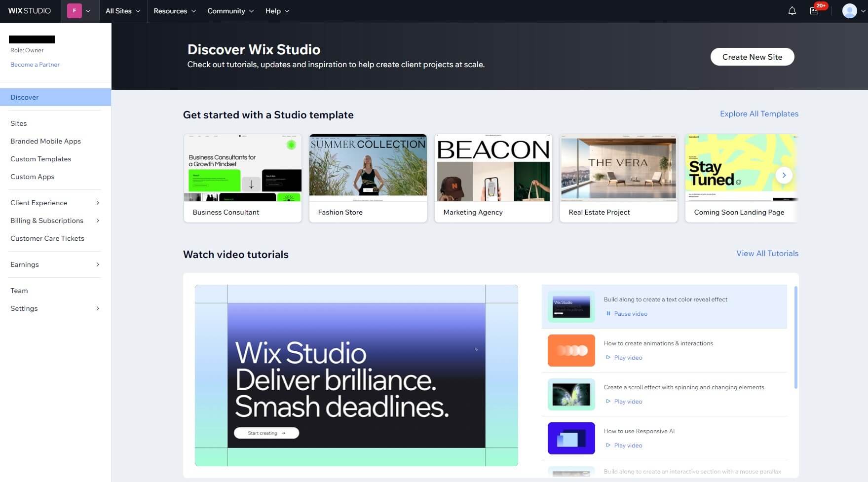The image size is (868, 482).
Task: Click the Create New Site button
Action: coord(752,57)
